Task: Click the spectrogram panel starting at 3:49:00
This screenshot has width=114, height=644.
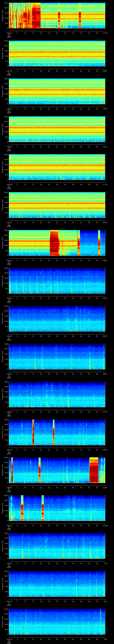Action: click(57, 129)
